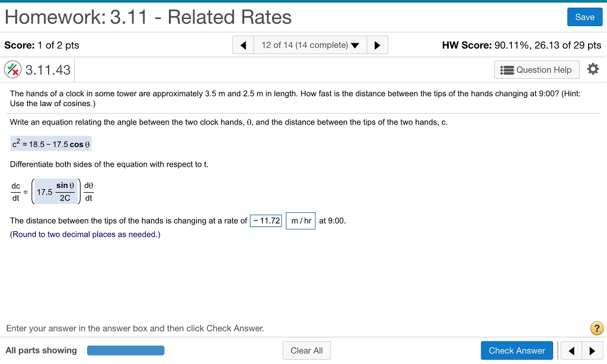This screenshot has width=607, height=364.
Task: Click the c² = 18.5 − 17.5 cos θ equation box
Action: pos(50,143)
